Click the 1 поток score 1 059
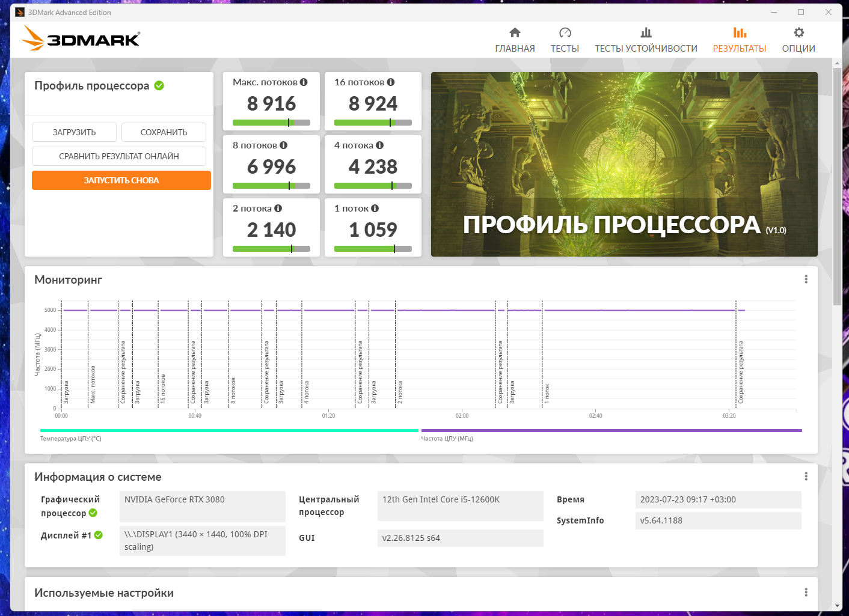This screenshot has height=616, width=849. coord(373,230)
